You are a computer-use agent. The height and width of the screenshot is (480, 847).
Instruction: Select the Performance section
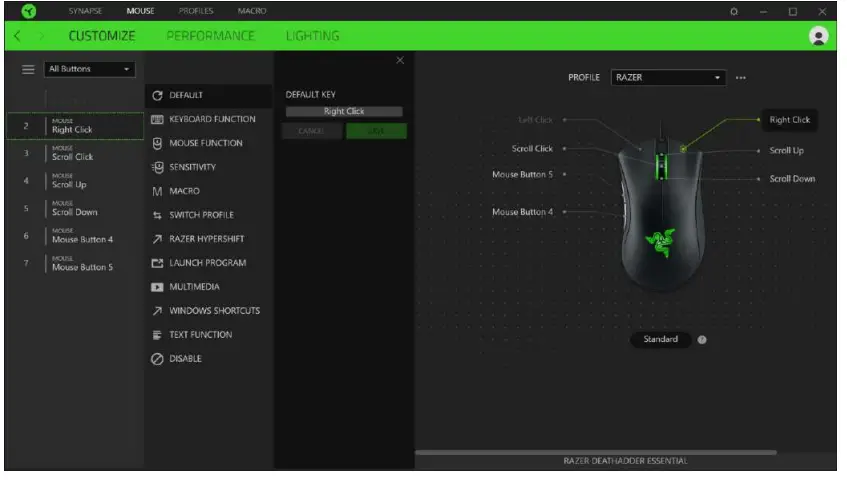210,36
